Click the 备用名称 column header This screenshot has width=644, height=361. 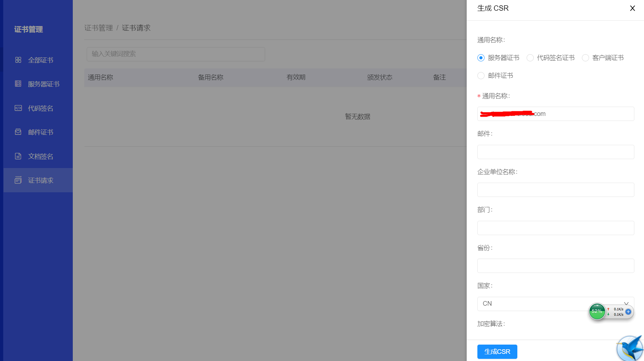pos(211,77)
